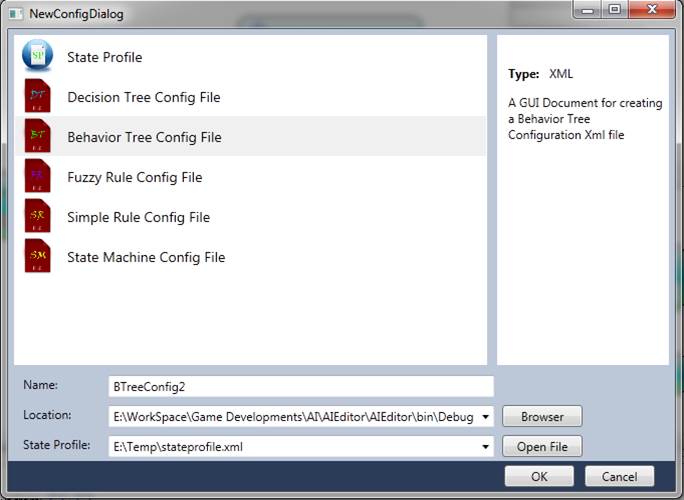Viewport: 684px width, 500px height.
Task: Select Behavior Tree Config File label
Action: tap(144, 138)
